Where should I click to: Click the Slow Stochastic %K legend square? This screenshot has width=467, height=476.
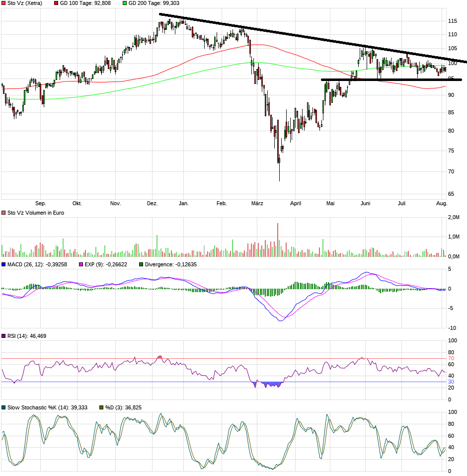(4, 407)
